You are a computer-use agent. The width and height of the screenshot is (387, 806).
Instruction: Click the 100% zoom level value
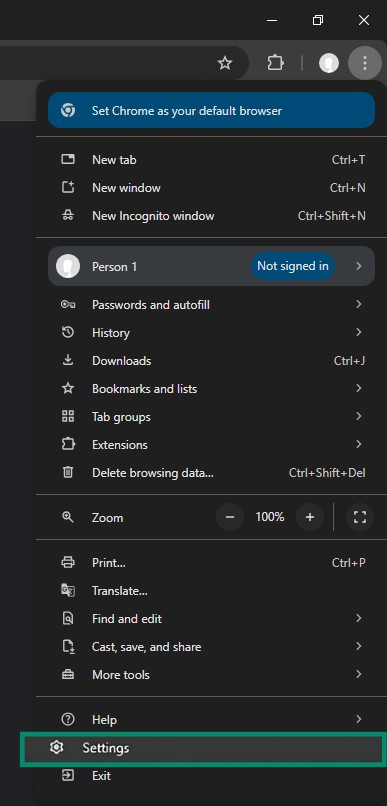pyautogui.click(x=270, y=517)
